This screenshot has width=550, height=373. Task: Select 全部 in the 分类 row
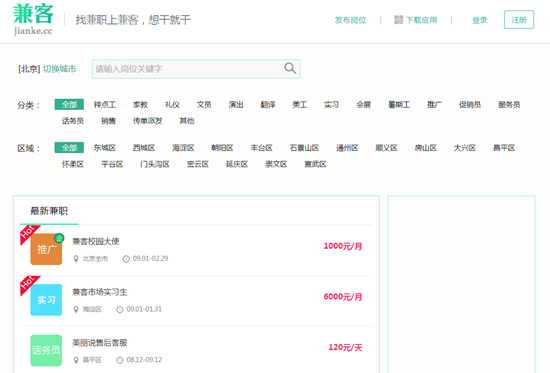pos(69,105)
